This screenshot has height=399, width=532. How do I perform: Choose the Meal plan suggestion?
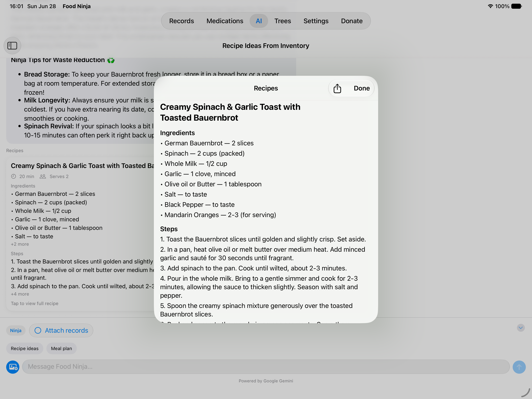(61, 349)
